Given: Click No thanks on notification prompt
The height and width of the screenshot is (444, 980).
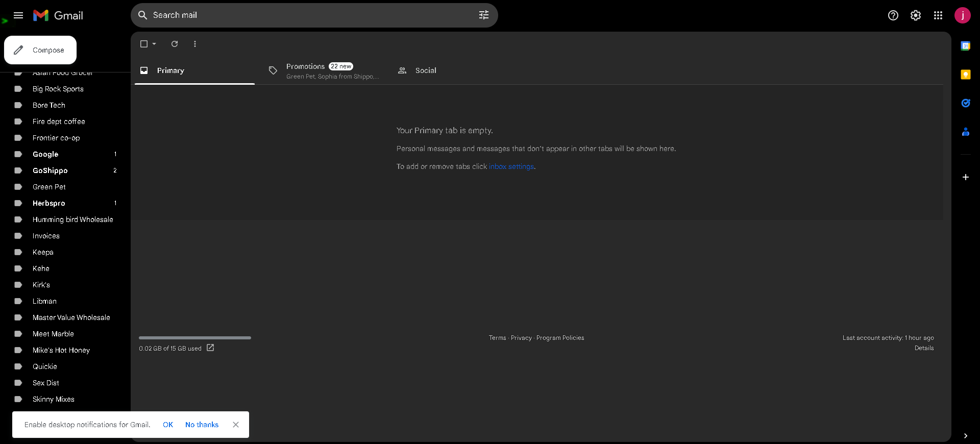Looking at the screenshot, I should [x=202, y=425].
